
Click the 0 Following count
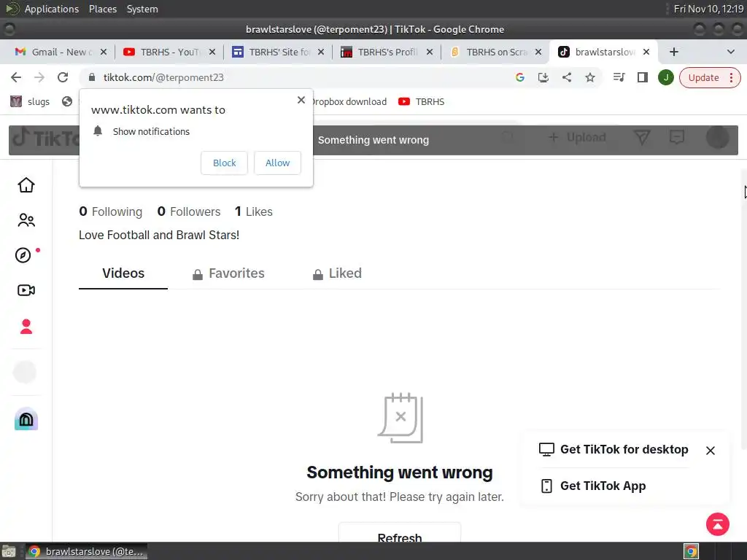pos(111,211)
